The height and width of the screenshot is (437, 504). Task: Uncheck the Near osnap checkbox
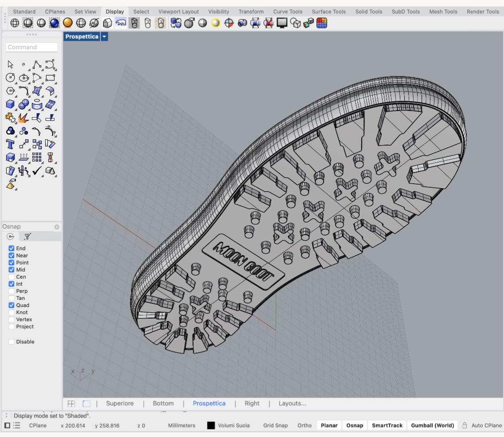tap(11, 255)
